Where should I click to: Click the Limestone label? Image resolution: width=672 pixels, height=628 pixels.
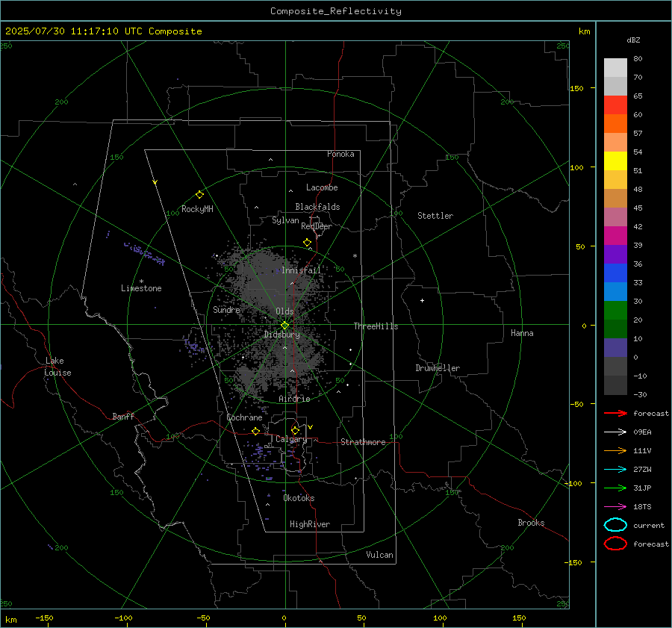point(141,288)
